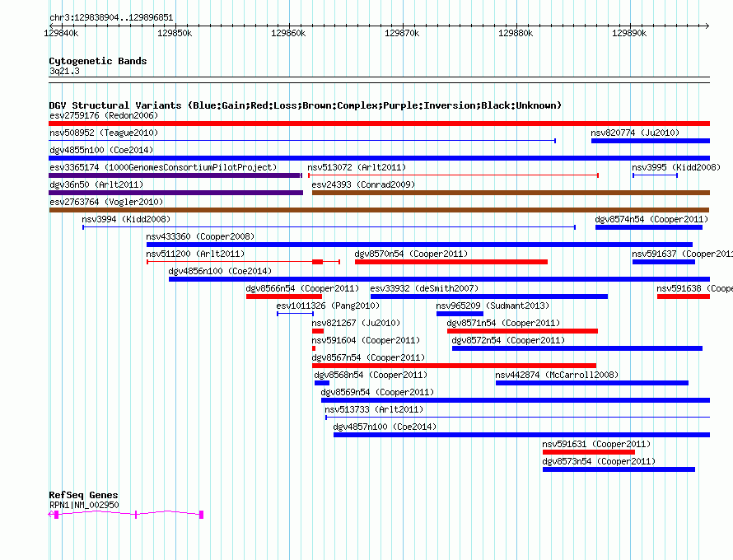Viewport: 733px width, 560px height.
Task: Click the nsv820774 (Ju2010) label
Action: point(635,133)
